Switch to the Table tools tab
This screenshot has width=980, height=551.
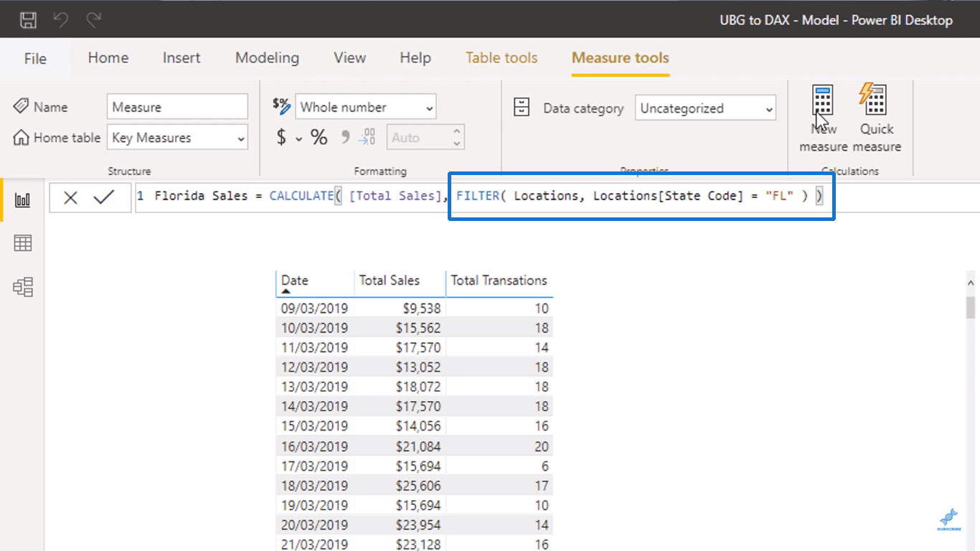501,57
